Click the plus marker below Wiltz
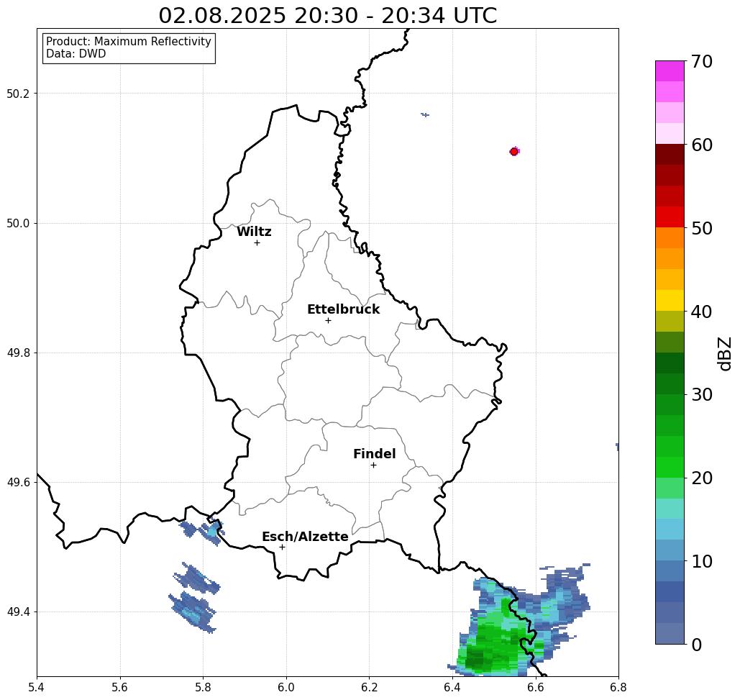The height and width of the screenshot is (700, 740). tap(257, 243)
